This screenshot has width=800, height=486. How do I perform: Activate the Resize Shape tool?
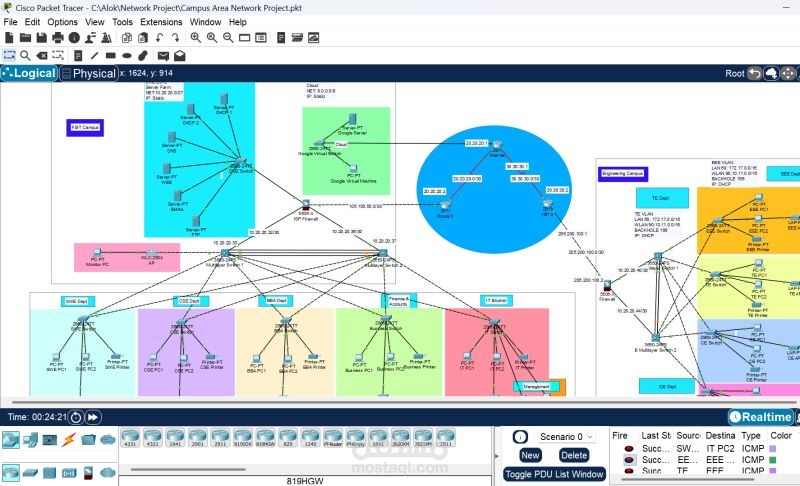pyautogui.click(x=58, y=56)
